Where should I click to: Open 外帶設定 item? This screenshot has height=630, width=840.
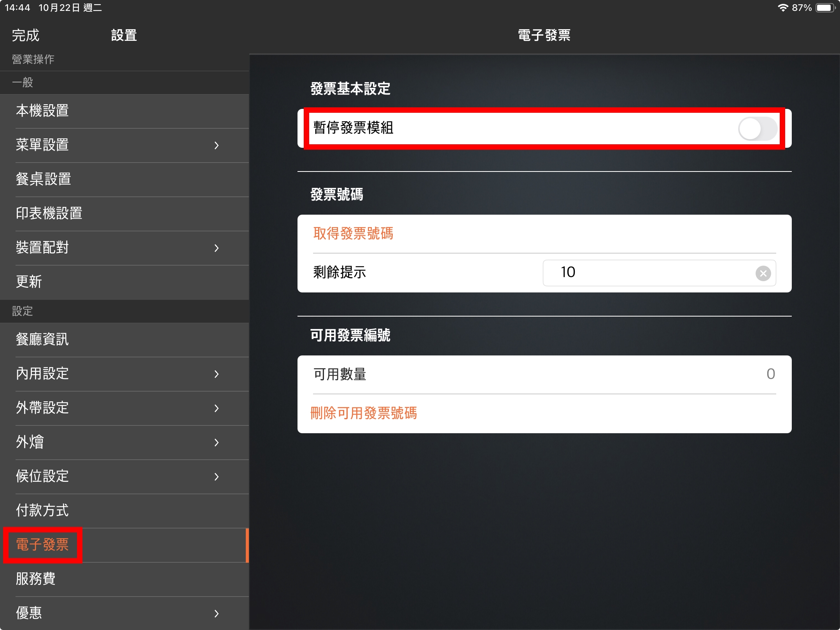coord(124,408)
